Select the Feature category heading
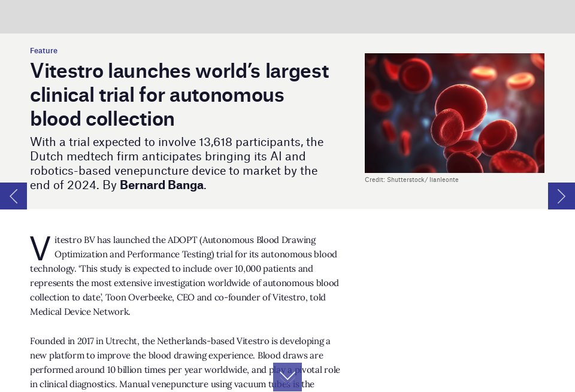575x392 pixels. coord(44,51)
